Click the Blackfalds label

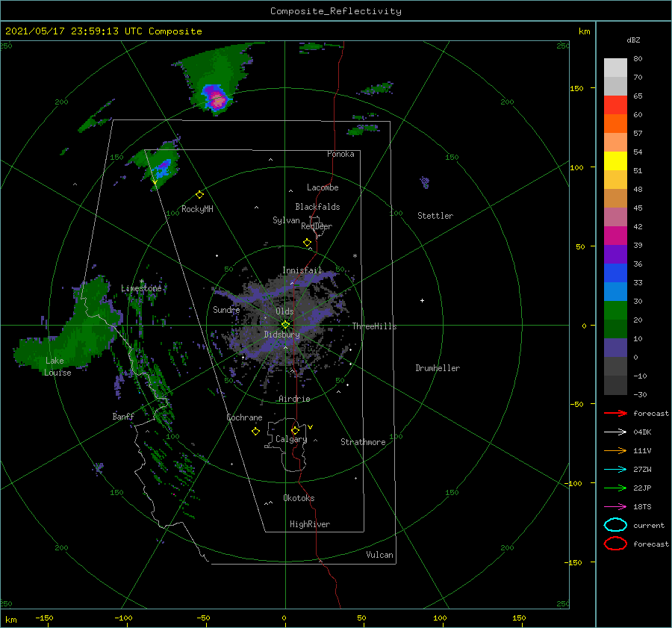317,207
